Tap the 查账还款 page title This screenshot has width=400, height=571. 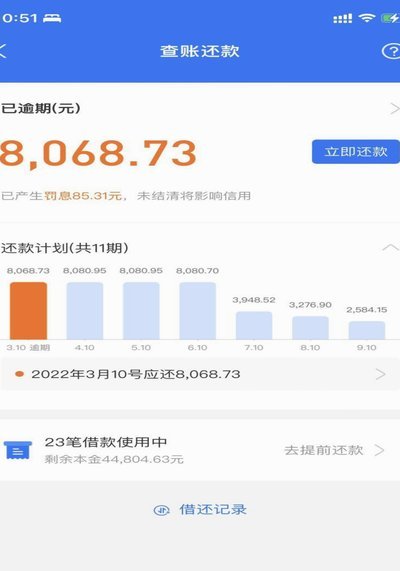click(x=200, y=51)
